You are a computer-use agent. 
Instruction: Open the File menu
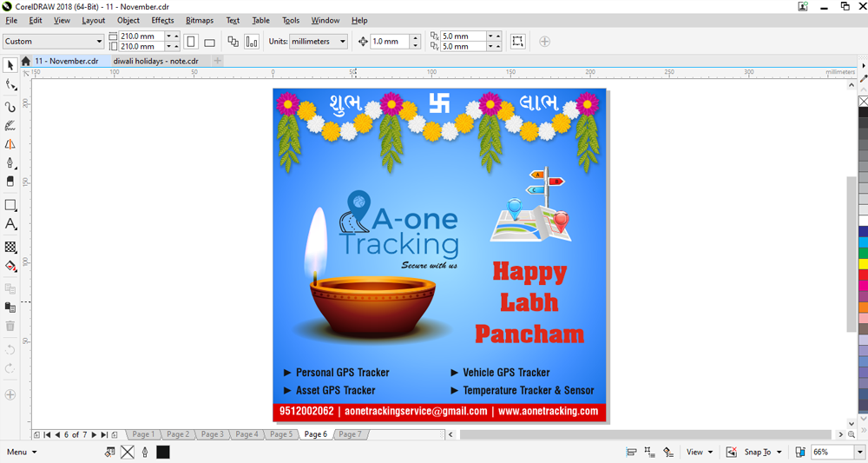click(11, 21)
